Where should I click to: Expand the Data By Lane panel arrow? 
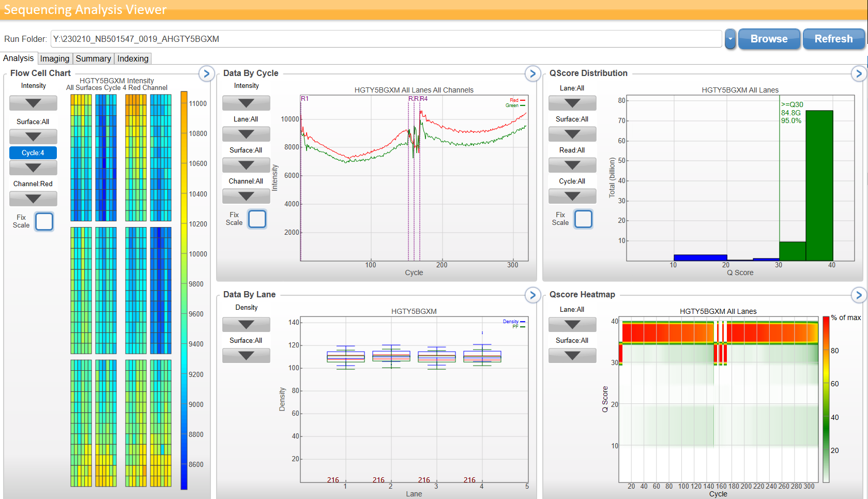coord(532,295)
